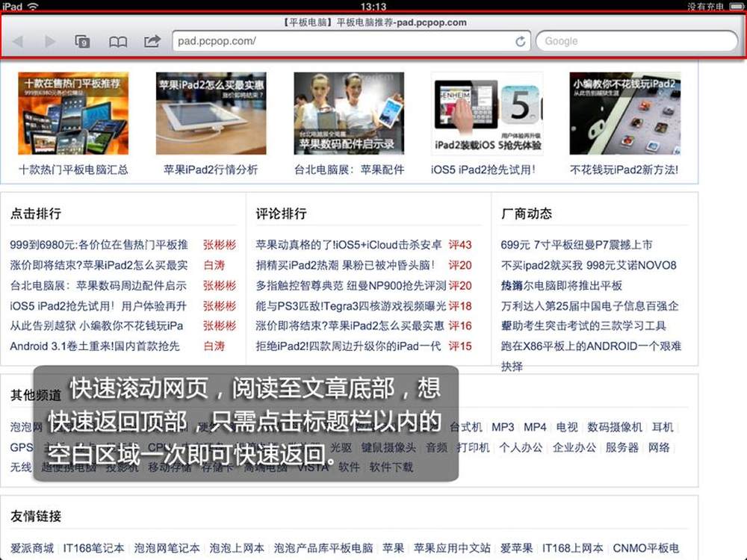Open article 跑在X86平板上的ANDROID一个艰难
This screenshot has height=560, width=747.
[x=591, y=346]
